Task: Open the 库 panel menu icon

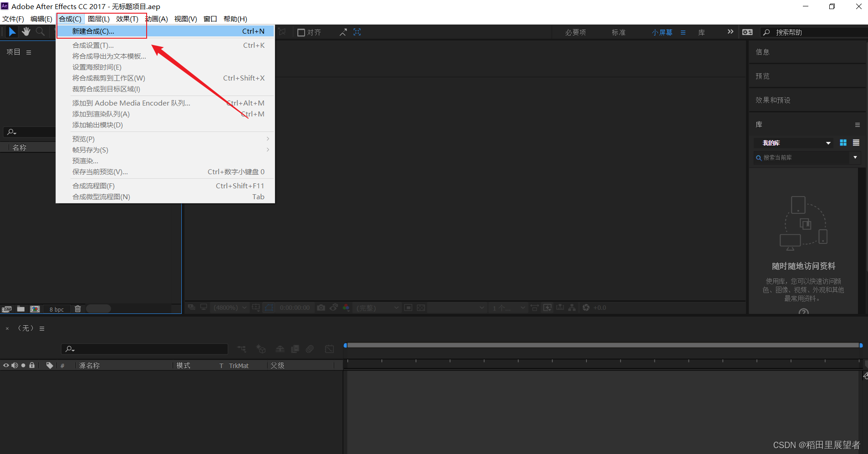Action: [x=858, y=125]
